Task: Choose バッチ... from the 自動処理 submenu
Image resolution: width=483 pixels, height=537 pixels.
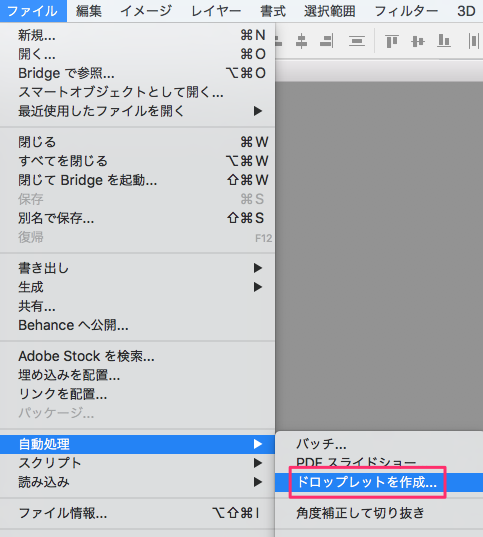Action: pyautogui.click(x=379, y=444)
